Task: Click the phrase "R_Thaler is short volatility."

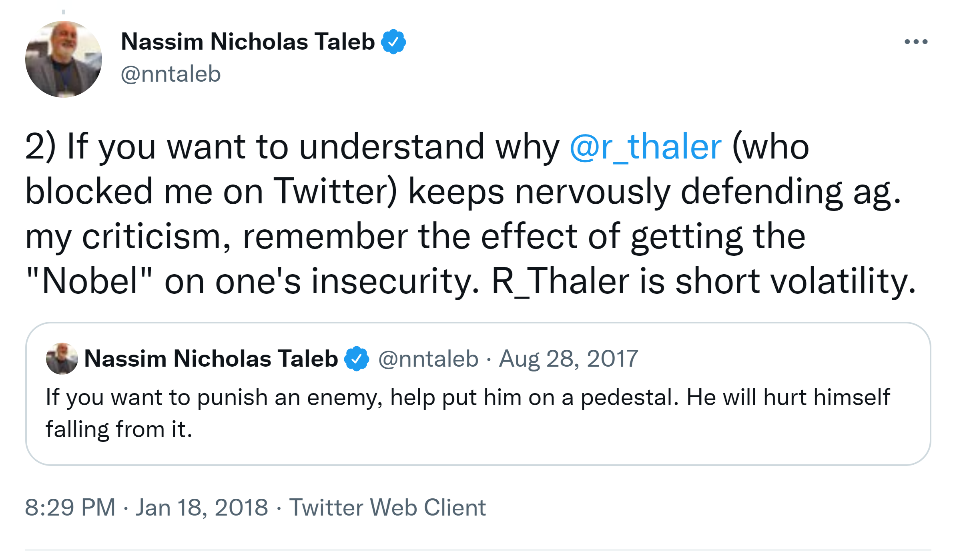Action: [x=703, y=281]
